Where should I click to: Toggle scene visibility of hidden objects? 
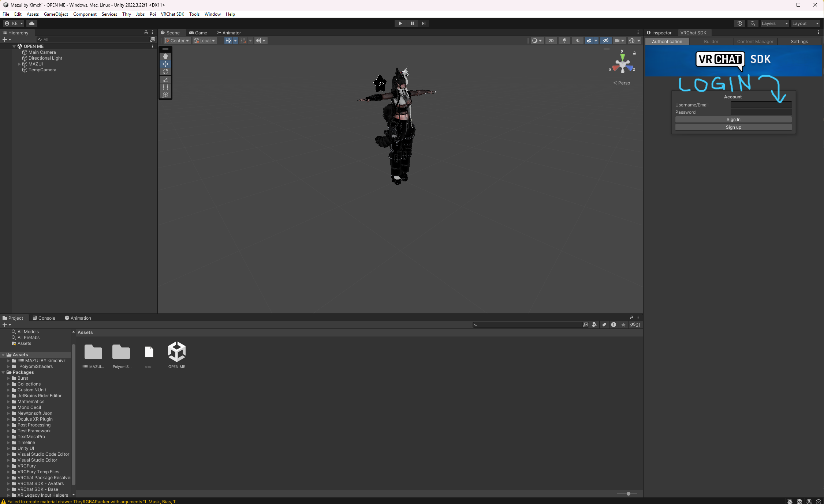(x=606, y=41)
